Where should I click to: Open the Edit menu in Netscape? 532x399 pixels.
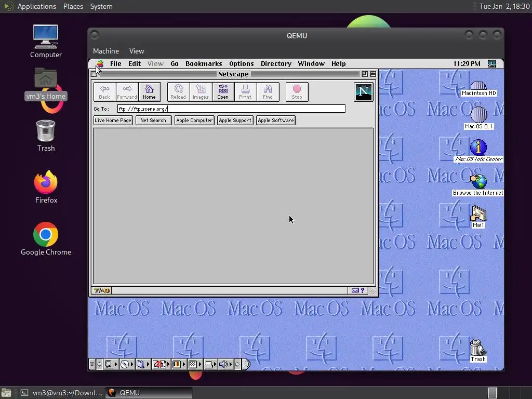click(x=135, y=64)
